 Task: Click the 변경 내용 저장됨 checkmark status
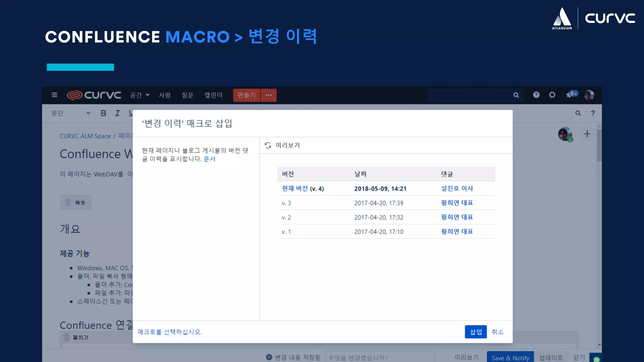(x=293, y=357)
